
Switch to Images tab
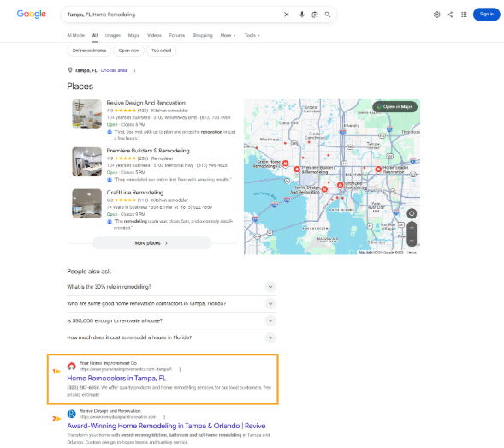(x=112, y=35)
